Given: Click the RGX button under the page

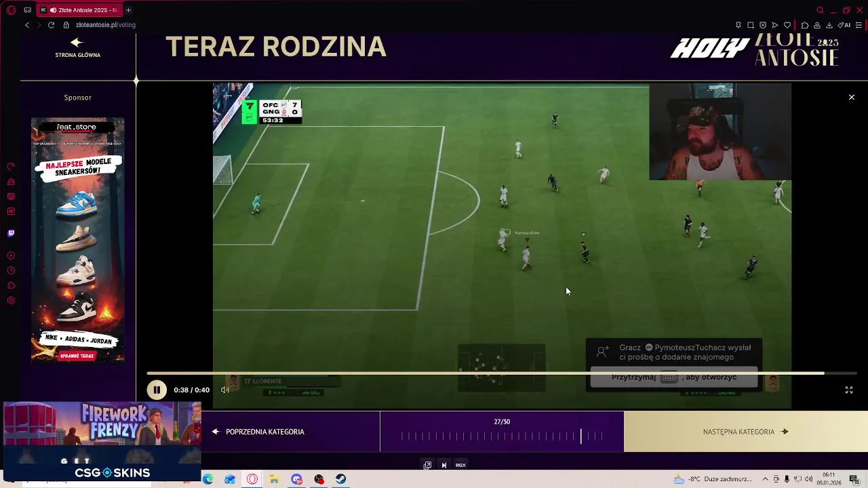Looking at the screenshot, I should (x=460, y=465).
